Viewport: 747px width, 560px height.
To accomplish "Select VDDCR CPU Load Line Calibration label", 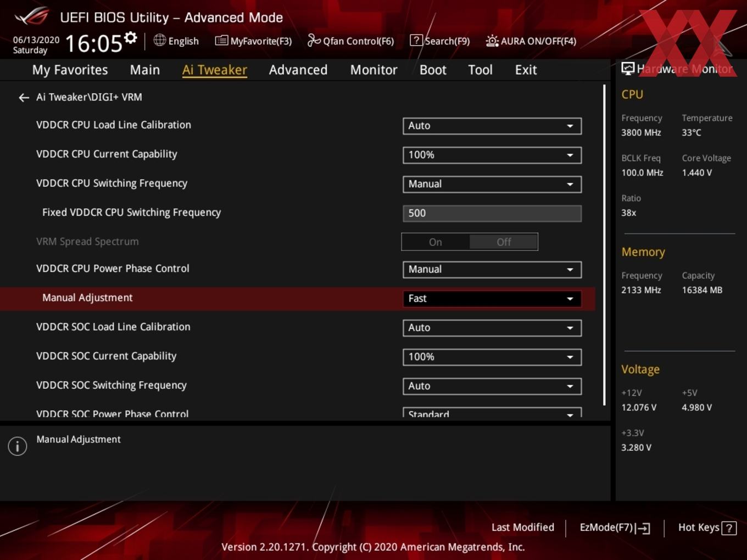I will (x=114, y=125).
